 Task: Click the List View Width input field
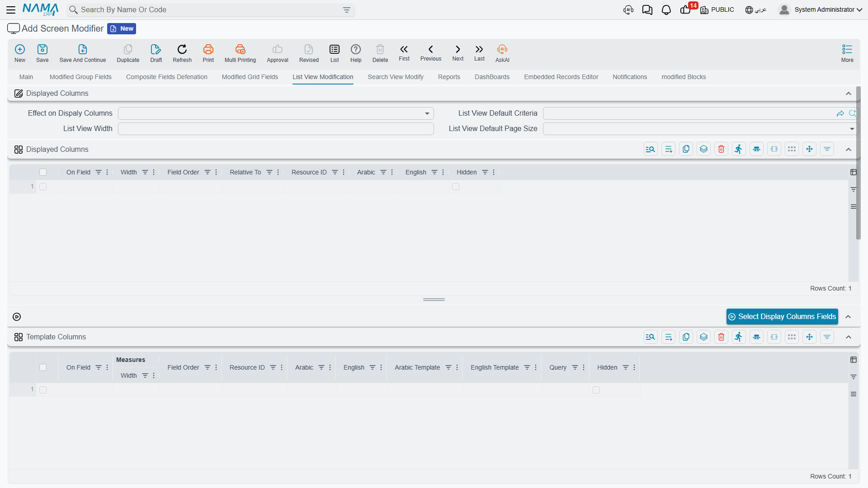[x=276, y=129]
